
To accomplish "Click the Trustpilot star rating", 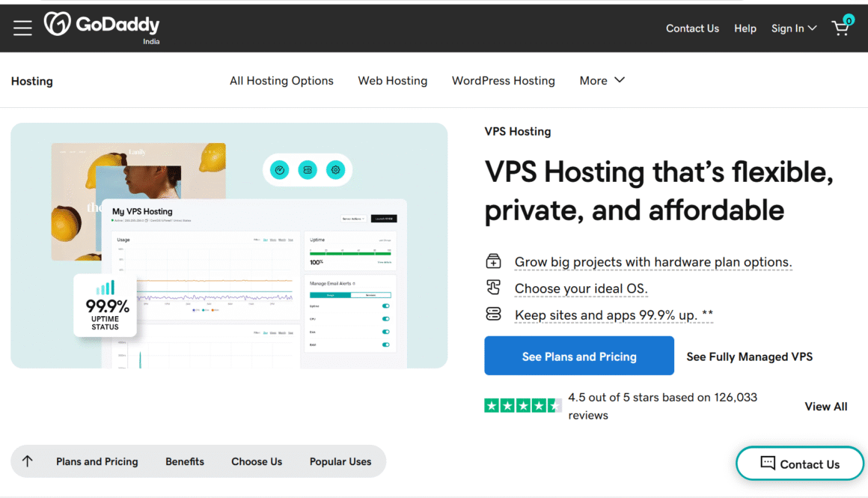I will click(522, 406).
